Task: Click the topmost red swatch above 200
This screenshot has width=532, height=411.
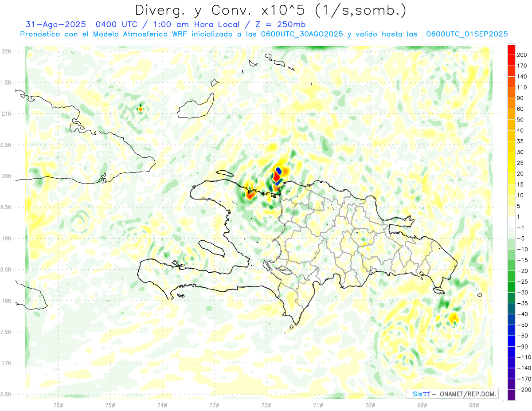Action: [511, 50]
